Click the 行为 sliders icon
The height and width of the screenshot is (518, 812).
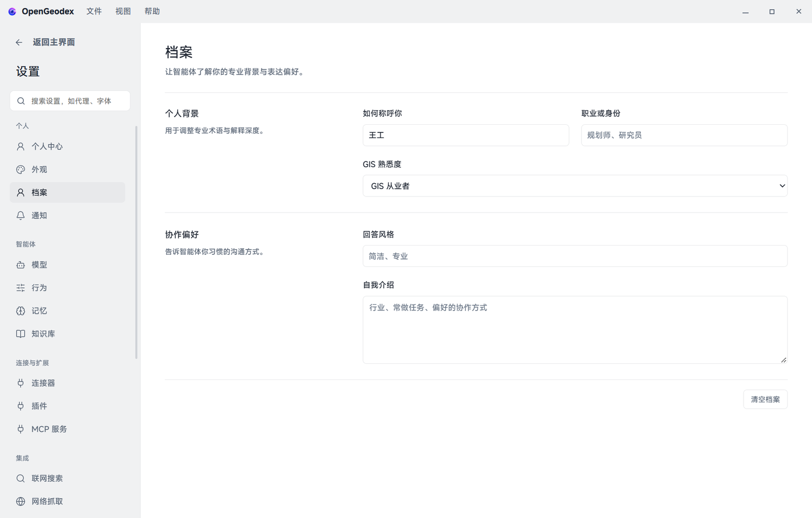20,288
